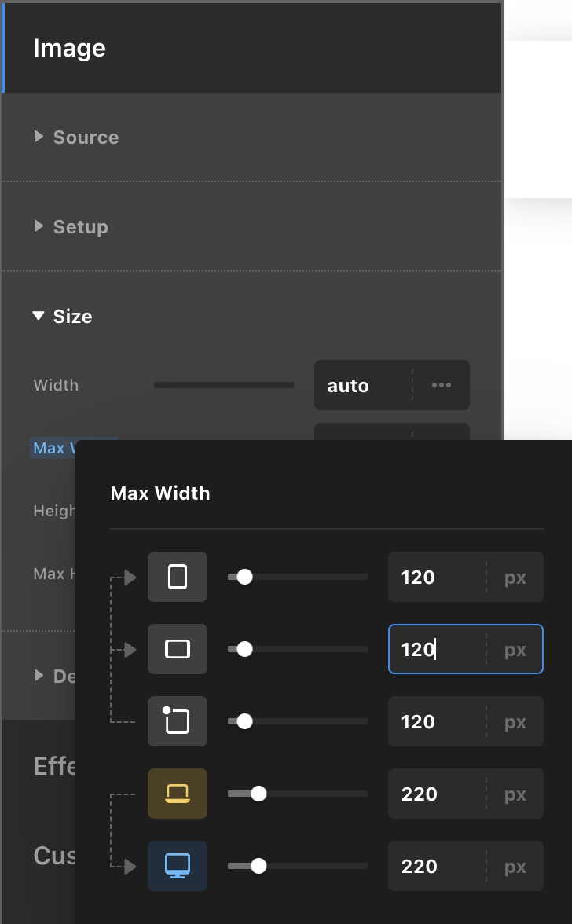The width and height of the screenshot is (572, 924).
Task: Focus the tablet 120 value field
Action: click(434, 721)
